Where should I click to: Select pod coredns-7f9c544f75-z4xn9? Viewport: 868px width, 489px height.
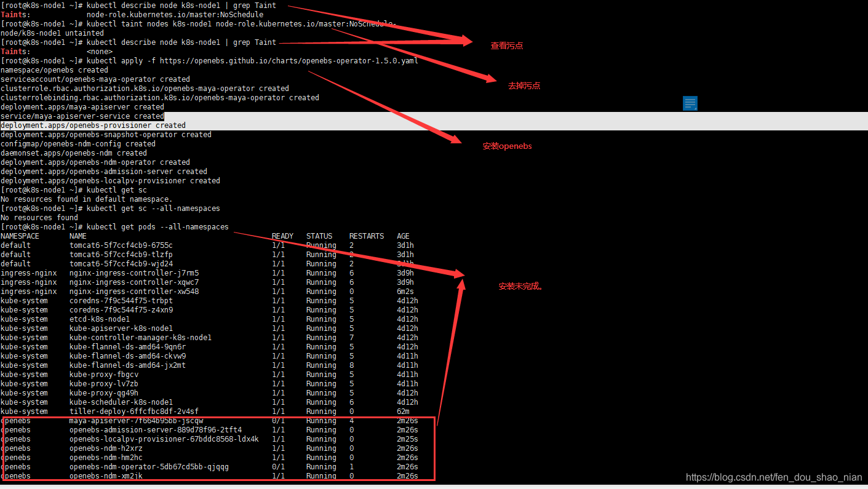pyautogui.click(x=121, y=310)
